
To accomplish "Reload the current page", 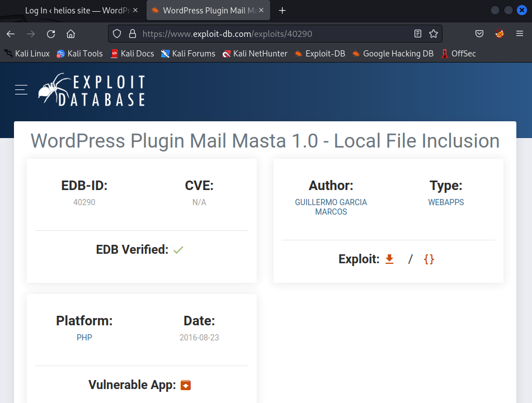I will click(x=51, y=34).
